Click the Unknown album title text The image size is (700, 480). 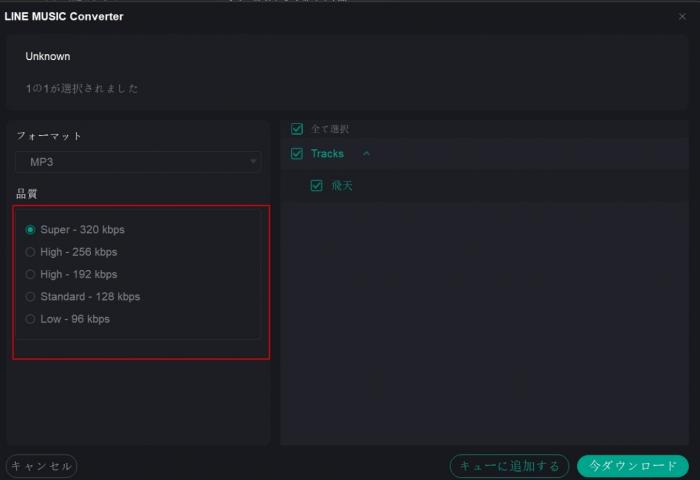48,56
